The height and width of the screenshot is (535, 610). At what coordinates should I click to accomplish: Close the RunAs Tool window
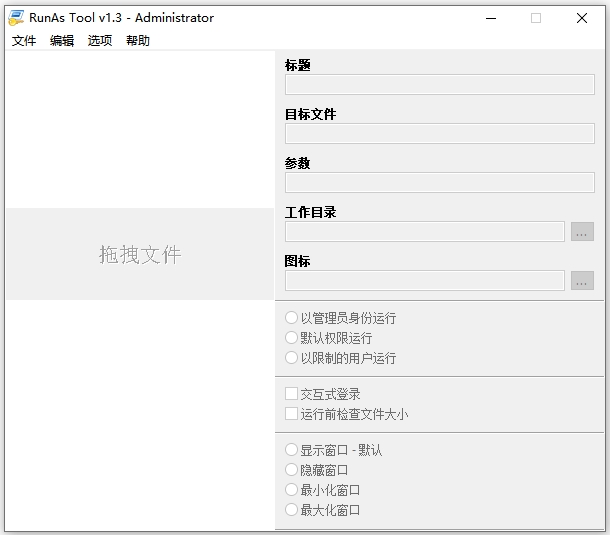point(582,18)
